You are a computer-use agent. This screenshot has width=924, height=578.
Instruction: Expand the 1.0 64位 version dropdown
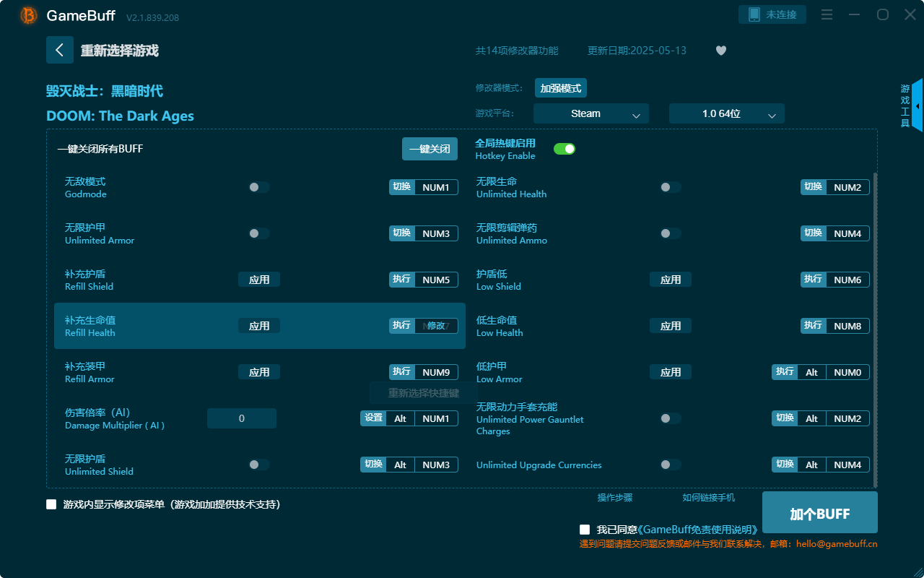(x=726, y=113)
